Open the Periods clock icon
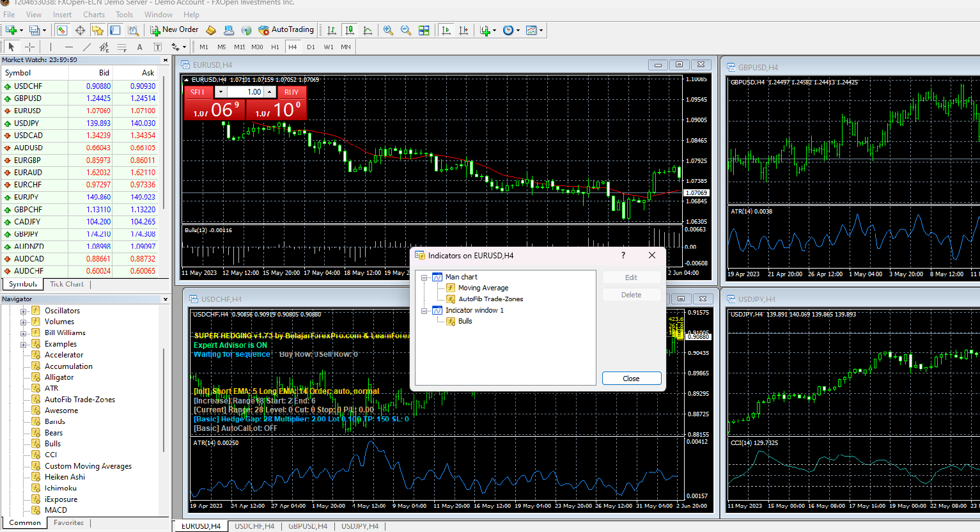 508,30
